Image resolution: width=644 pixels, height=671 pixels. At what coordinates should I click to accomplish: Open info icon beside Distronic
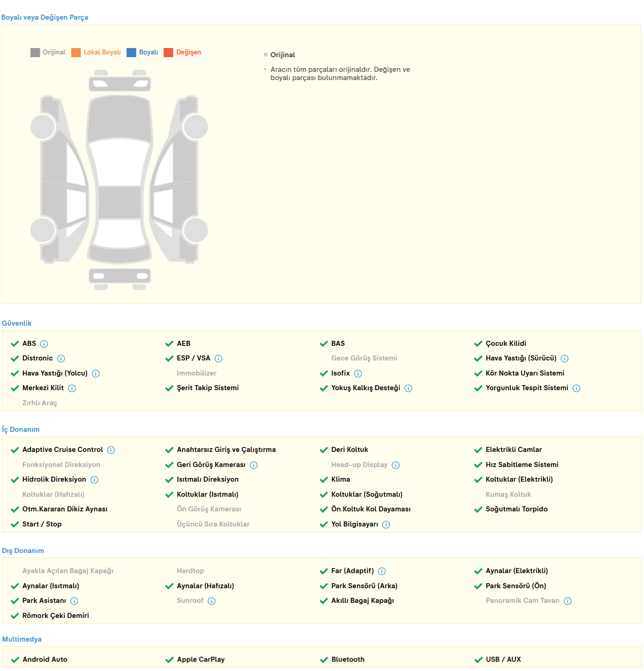pos(61,359)
